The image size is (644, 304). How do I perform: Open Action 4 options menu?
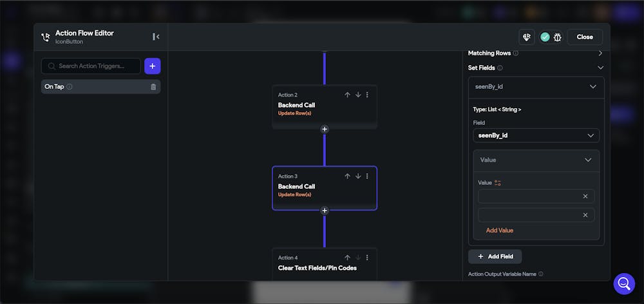(367, 258)
